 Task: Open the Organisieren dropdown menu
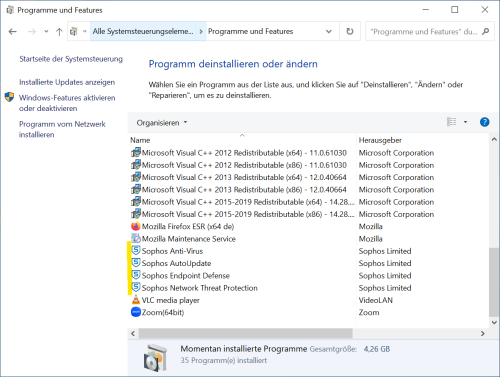(162, 123)
